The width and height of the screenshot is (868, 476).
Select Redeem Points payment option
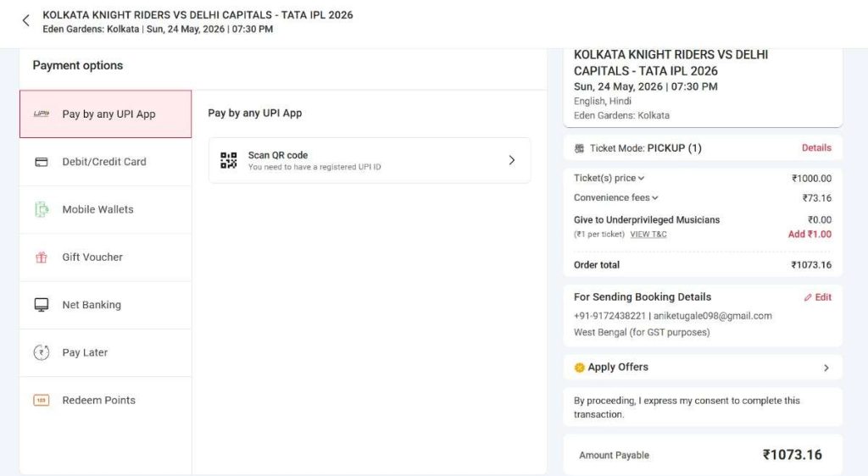tap(105, 401)
